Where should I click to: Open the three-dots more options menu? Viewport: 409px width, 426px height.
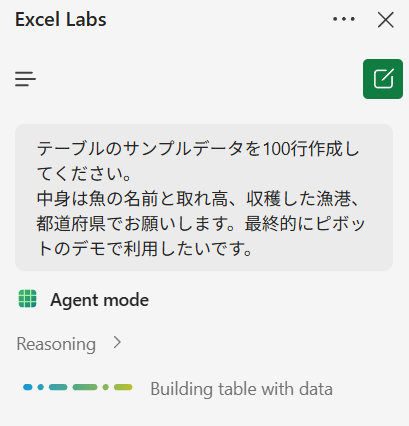tap(344, 19)
